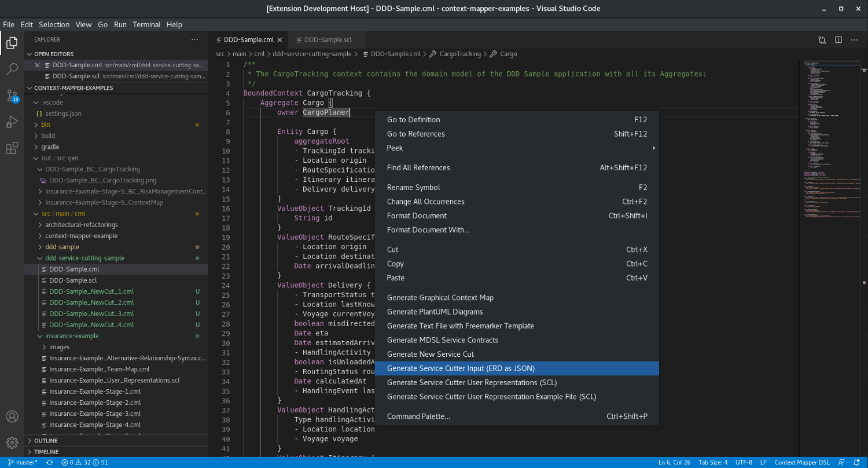Open the Manage gear icon
The height and width of the screenshot is (468, 868).
[12, 443]
